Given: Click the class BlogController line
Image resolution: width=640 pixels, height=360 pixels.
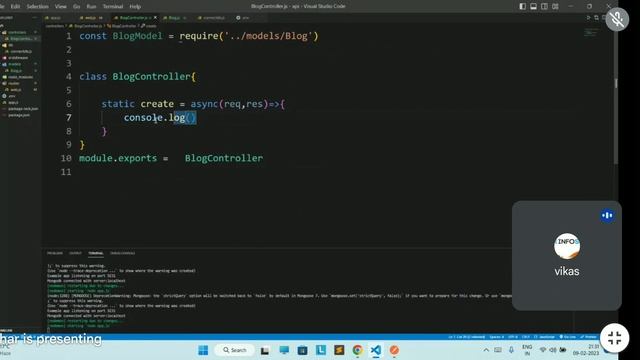Looking at the screenshot, I should 138,77.
